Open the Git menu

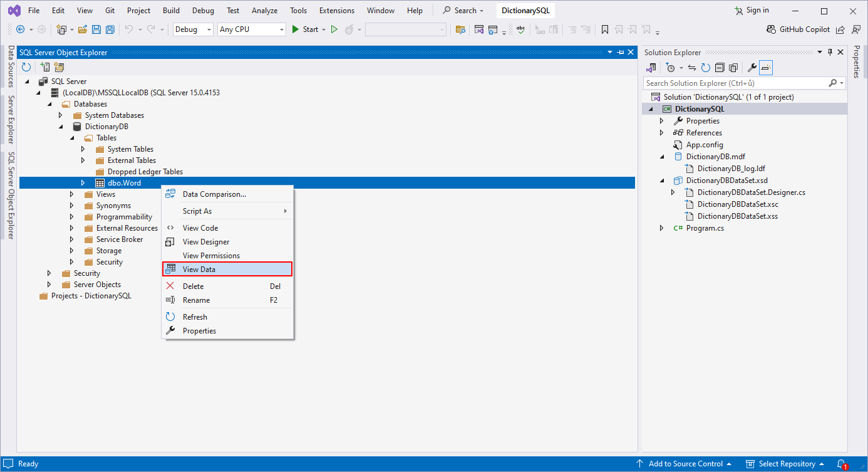pyautogui.click(x=109, y=10)
